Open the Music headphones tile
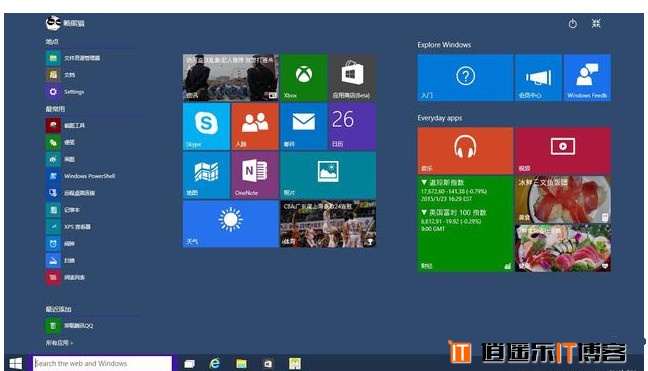This screenshot has height=371, width=648. click(465, 151)
